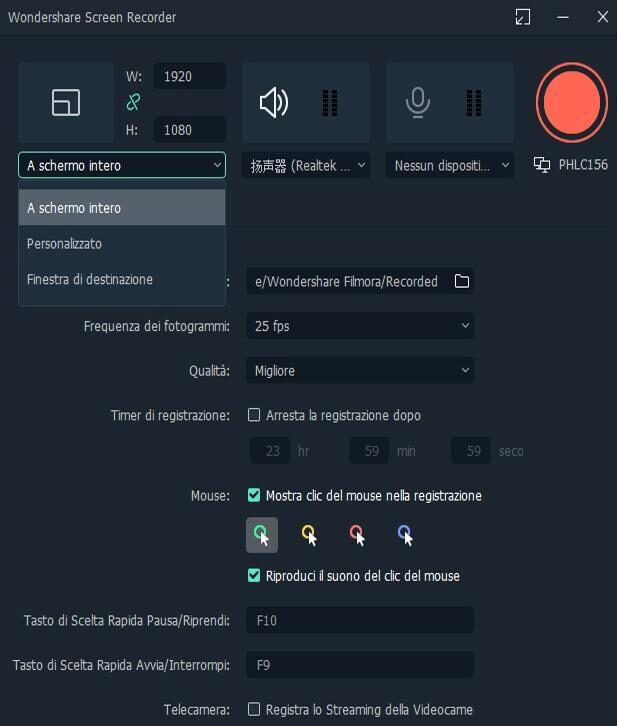This screenshot has height=726, width=618.
Task: Mute the system audio speaker icon
Action: pos(274,102)
